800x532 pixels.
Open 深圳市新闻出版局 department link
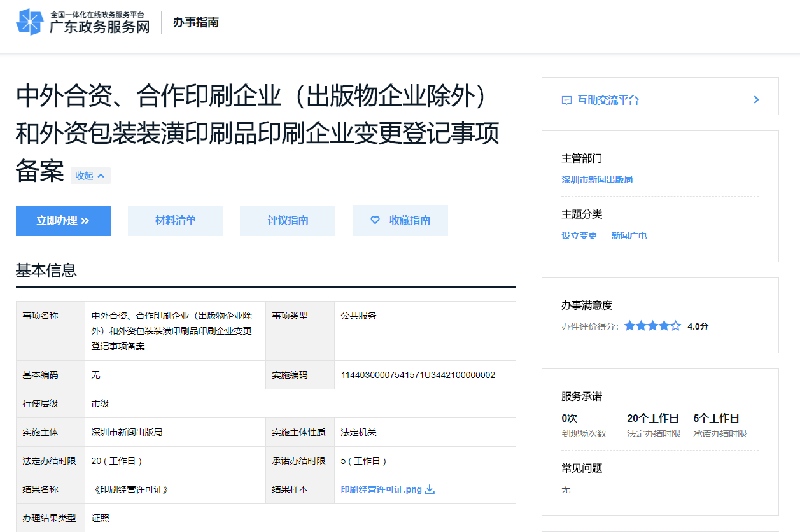597,179
